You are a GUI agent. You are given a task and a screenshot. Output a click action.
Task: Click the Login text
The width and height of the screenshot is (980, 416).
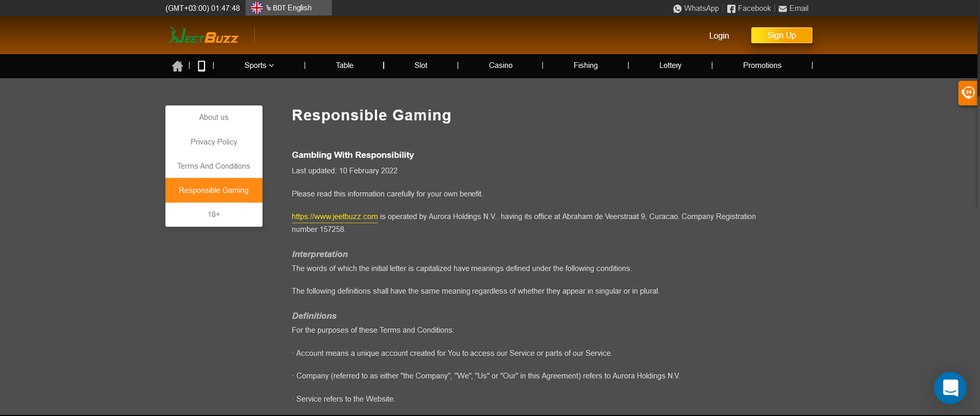pyautogui.click(x=719, y=36)
